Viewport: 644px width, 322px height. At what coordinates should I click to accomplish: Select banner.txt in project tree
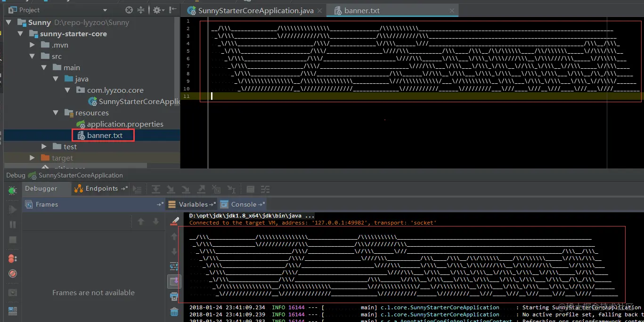tap(100, 136)
